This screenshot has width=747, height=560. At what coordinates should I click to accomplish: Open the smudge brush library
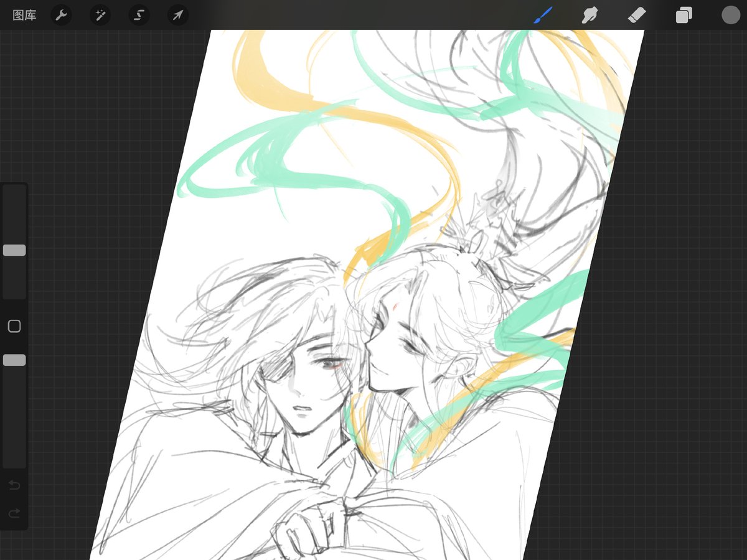tap(590, 15)
